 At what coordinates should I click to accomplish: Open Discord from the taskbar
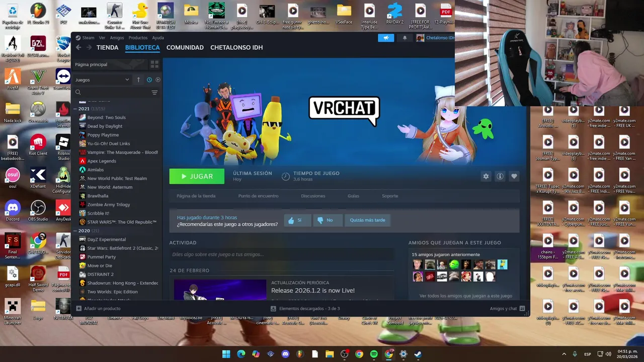coord(285,354)
